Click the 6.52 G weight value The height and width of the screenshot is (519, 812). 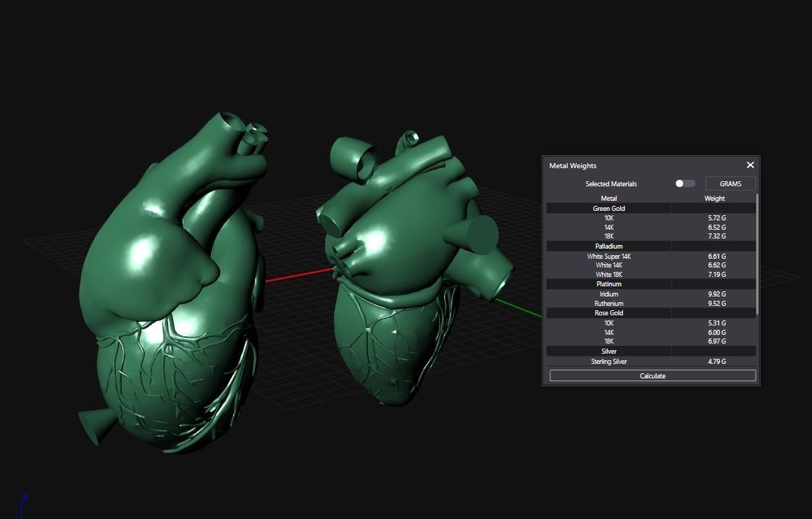coord(716,228)
